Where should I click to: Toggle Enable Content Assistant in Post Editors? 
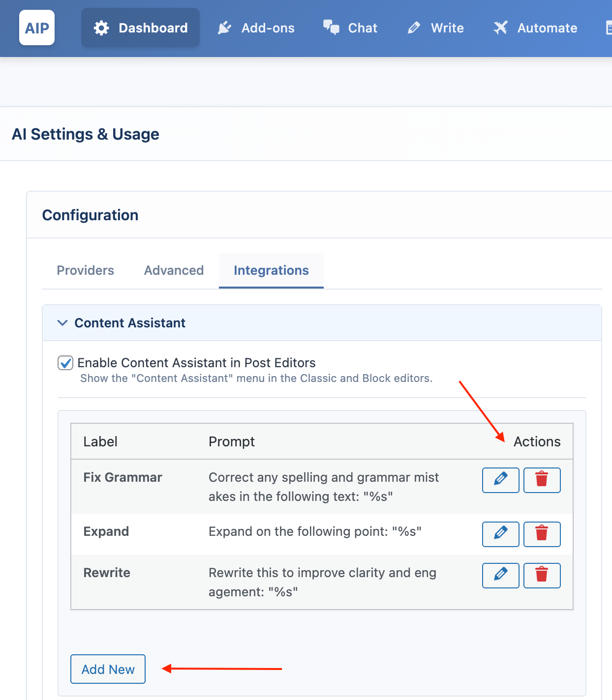coord(65,363)
